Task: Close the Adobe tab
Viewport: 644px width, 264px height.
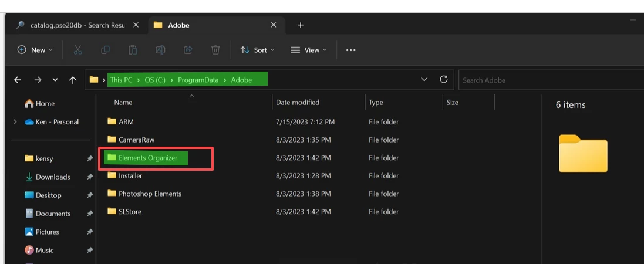Action: coord(274,25)
